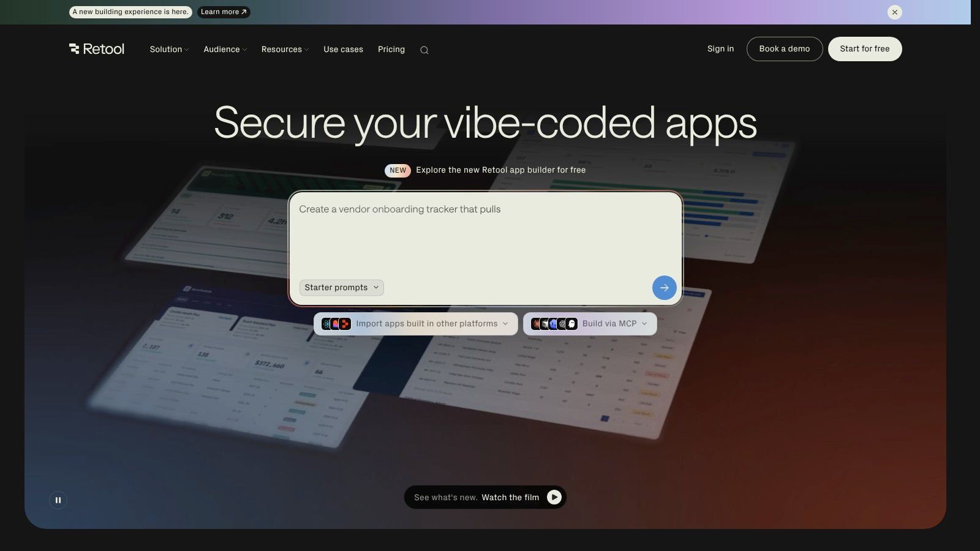Go to Use cases

pyautogui.click(x=343, y=50)
